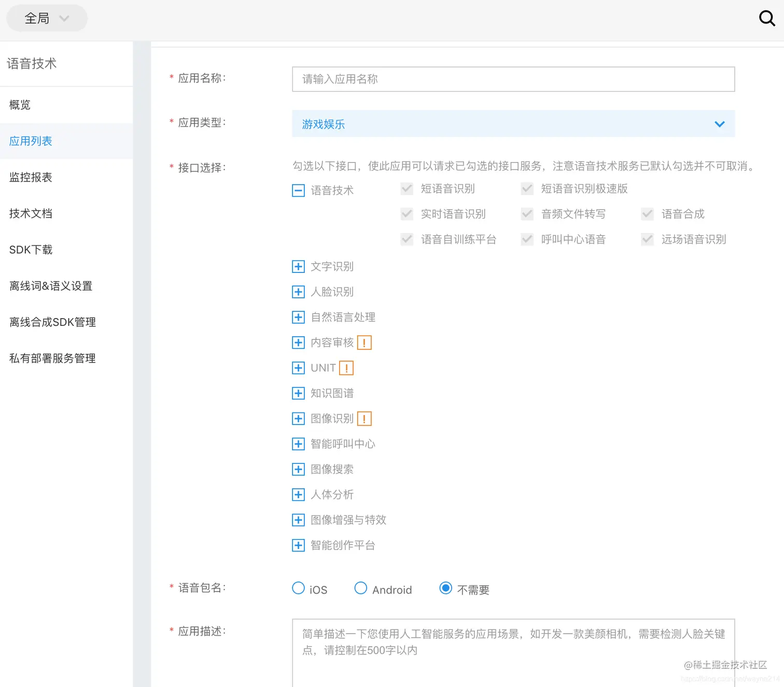784x687 pixels.
Task: Select the iOS radio button
Action: [x=298, y=588]
